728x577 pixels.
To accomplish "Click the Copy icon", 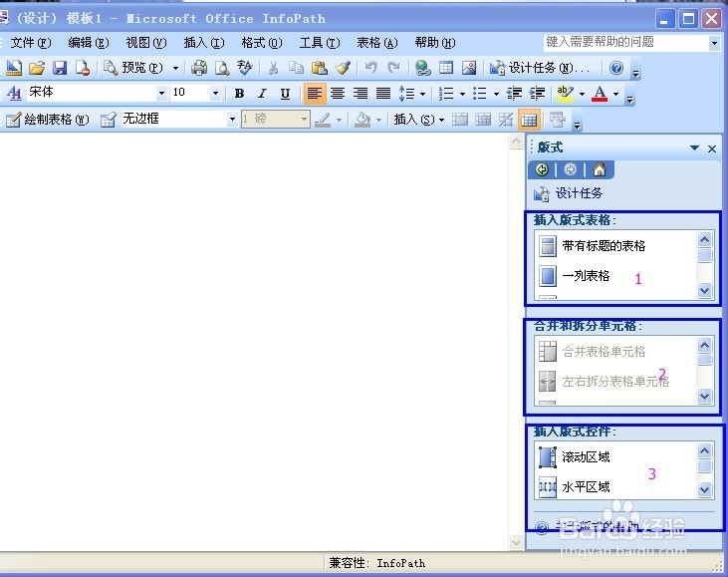I will [x=296, y=68].
